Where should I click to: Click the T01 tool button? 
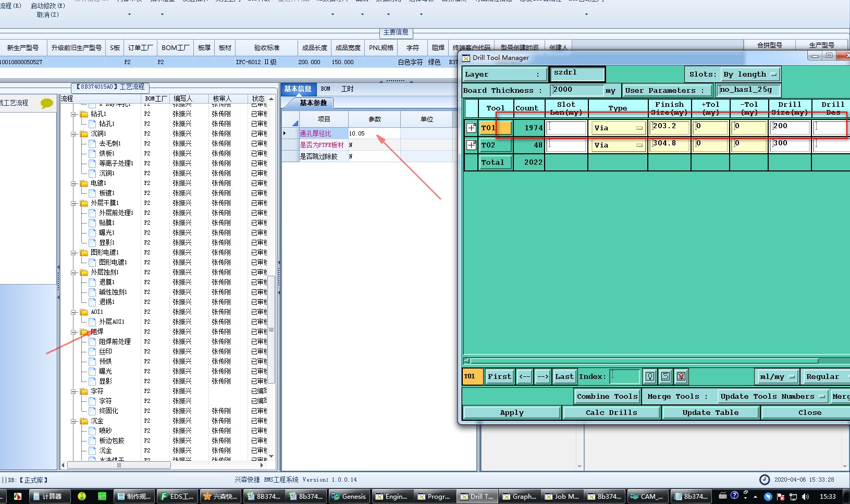point(496,128)
